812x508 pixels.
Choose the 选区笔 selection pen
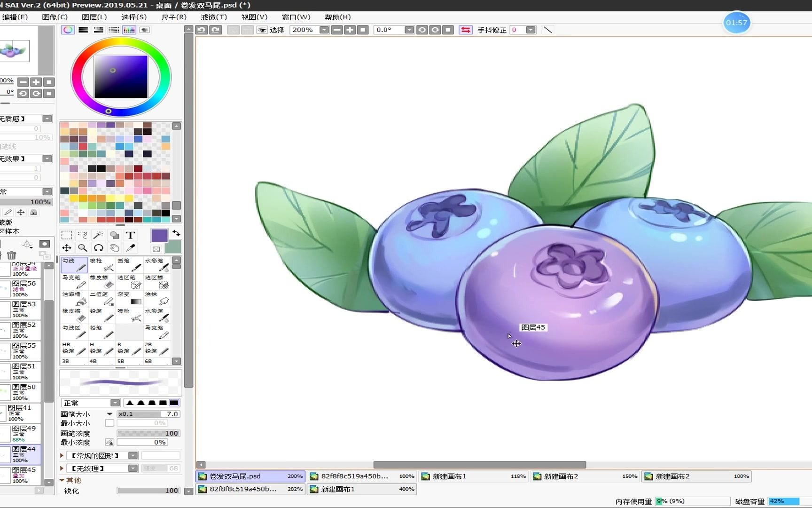(129, 282)
